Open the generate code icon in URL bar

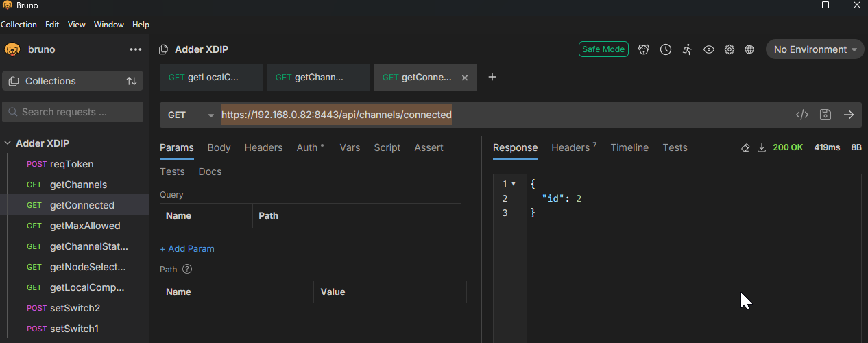click(801, 115)
